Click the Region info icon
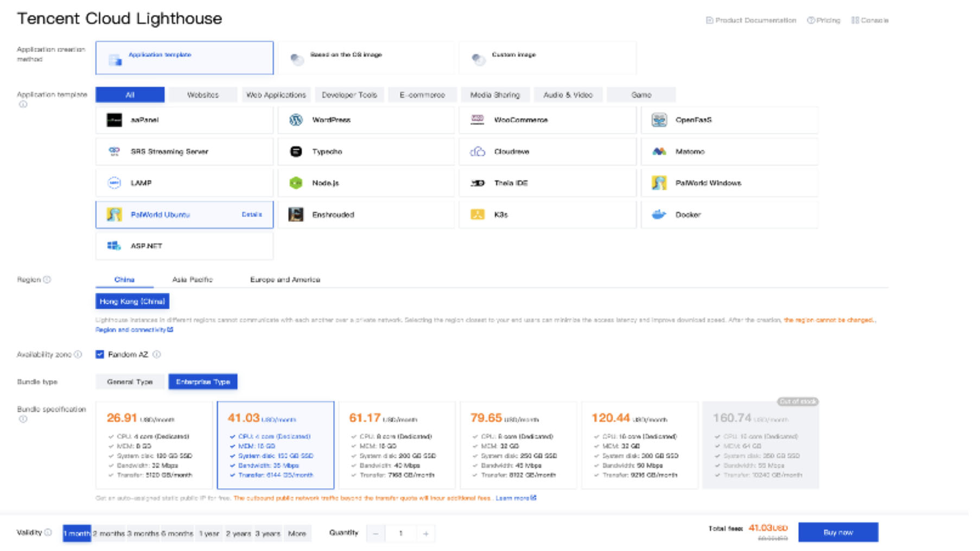The height and width of the screenshot is (551, 980). 47,279
